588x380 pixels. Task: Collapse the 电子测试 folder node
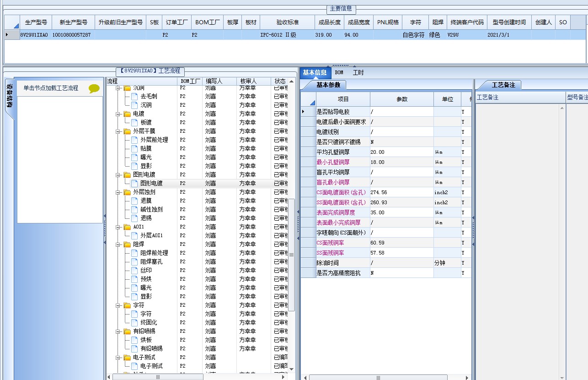tap(118, 358)
